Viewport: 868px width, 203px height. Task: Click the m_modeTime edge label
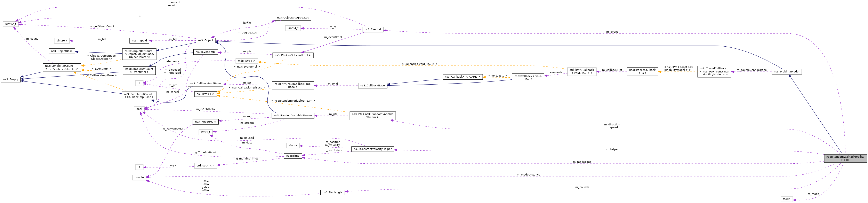coord(582,162)
